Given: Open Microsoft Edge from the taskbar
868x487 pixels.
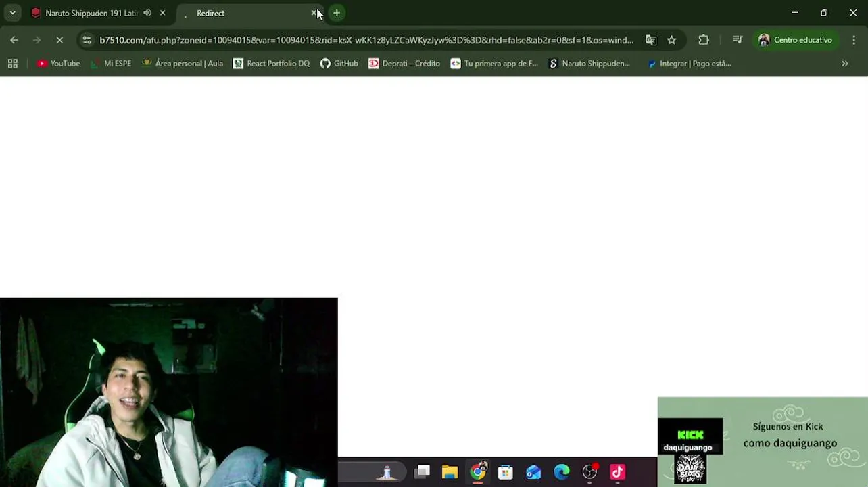Looking at the screenshot, I should coord(562,472).
